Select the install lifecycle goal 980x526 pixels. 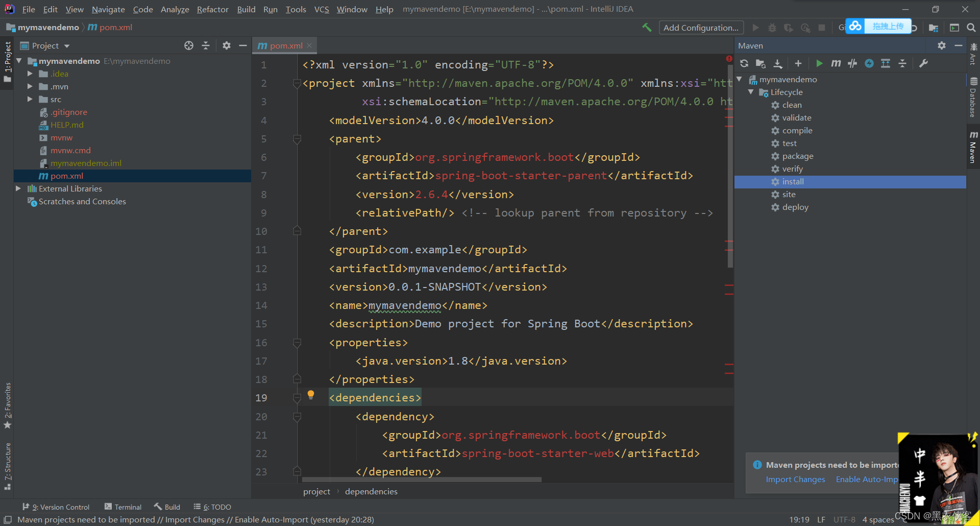click(x=850, y=182)
